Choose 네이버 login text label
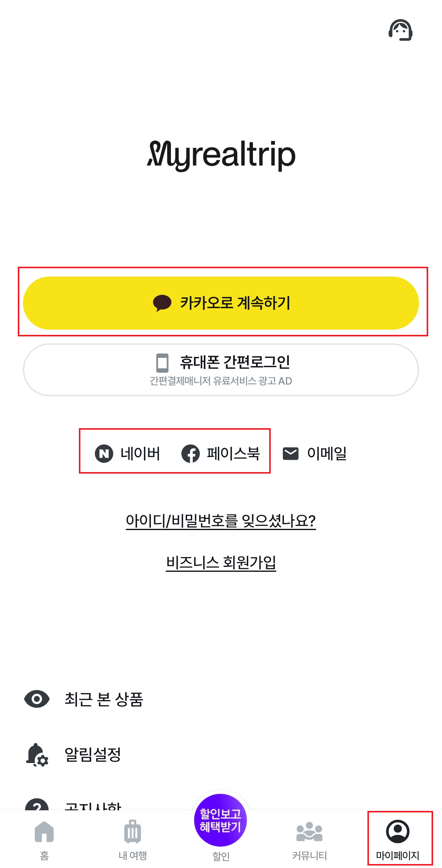The width and height of the screenshot is (442, 868). click(140, 454)
